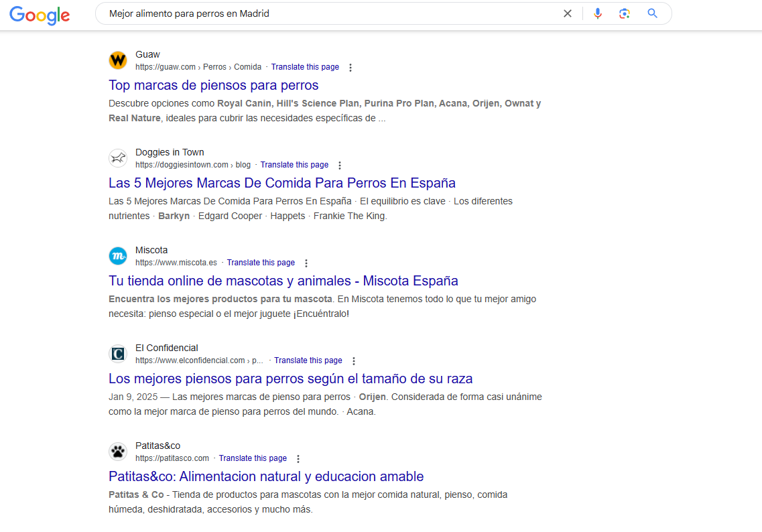Translate the Guaw page
762x532 pixels.
tap(305, 67)
